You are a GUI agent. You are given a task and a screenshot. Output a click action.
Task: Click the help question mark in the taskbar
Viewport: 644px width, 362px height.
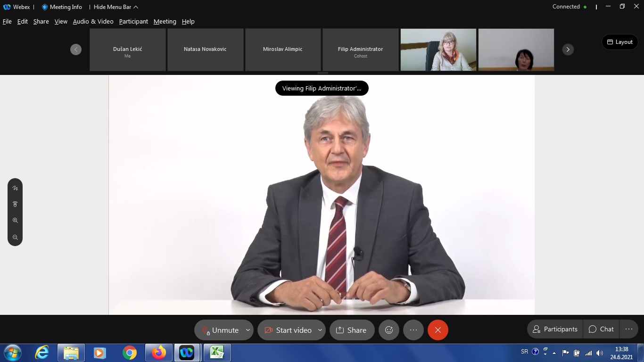click(535, 352)
